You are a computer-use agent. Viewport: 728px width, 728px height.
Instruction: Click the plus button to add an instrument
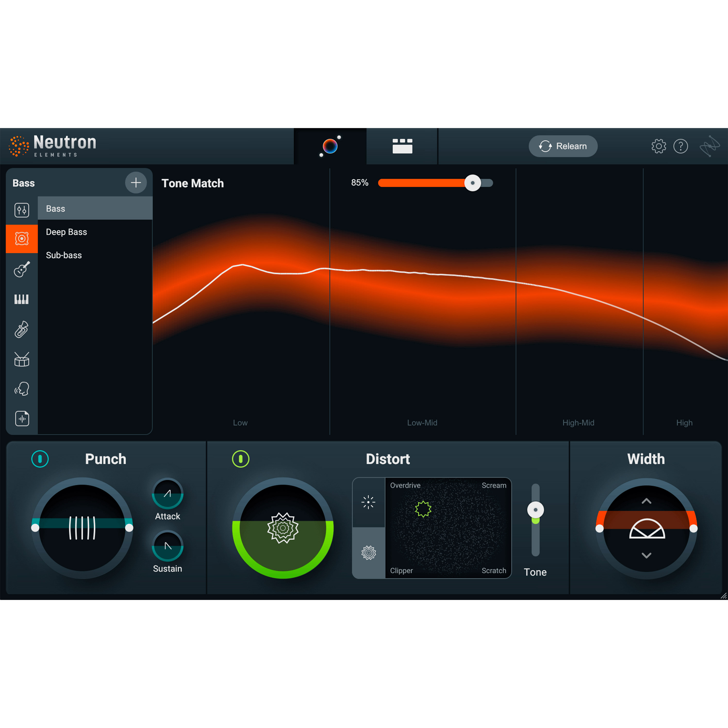[136, 183]
